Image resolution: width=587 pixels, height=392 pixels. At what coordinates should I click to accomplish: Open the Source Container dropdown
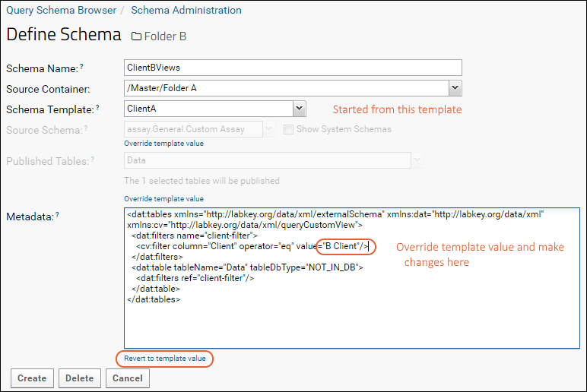point(455,88)
